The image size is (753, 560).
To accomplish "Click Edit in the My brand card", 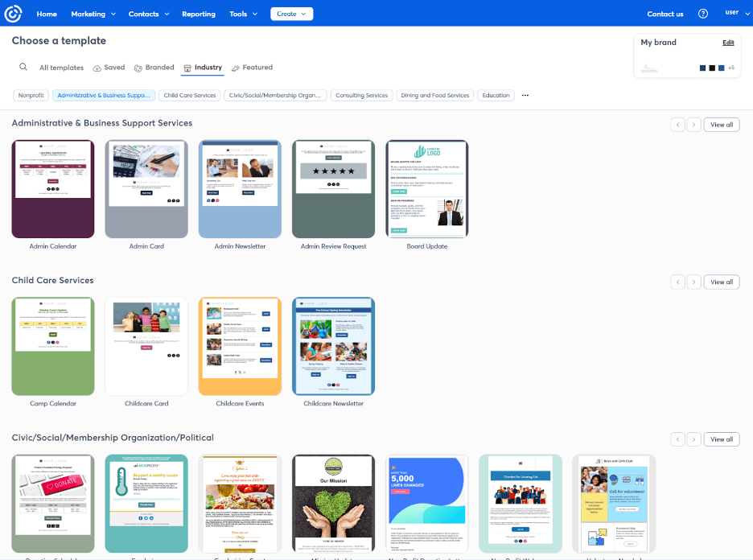I will [x=728, y=42].
